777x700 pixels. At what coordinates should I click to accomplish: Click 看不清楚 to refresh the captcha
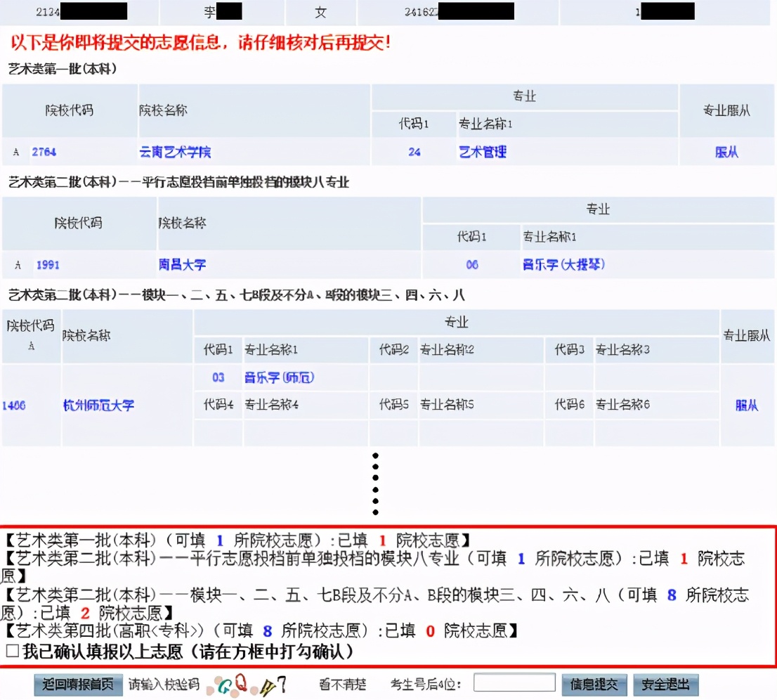point(342,684)
